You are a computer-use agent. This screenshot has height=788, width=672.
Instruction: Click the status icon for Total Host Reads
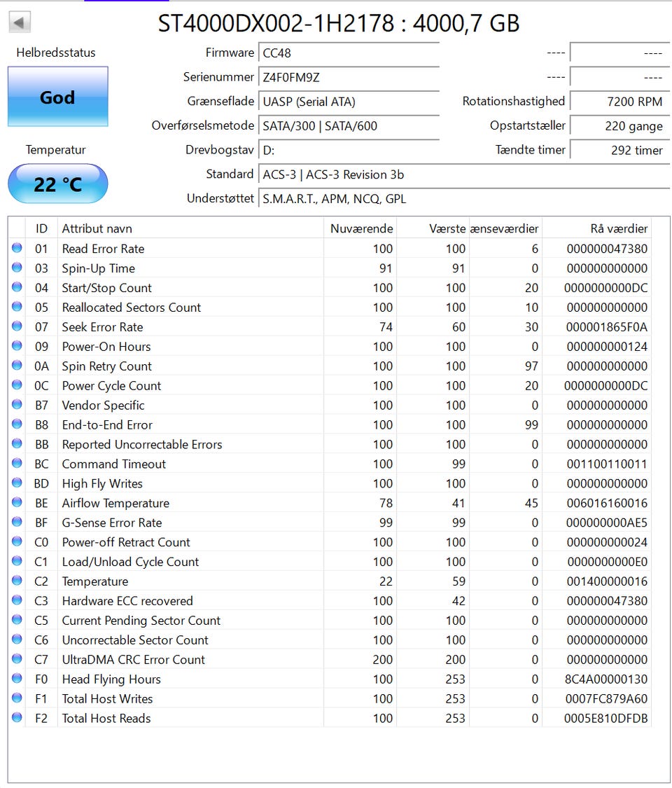click(17, 718)
